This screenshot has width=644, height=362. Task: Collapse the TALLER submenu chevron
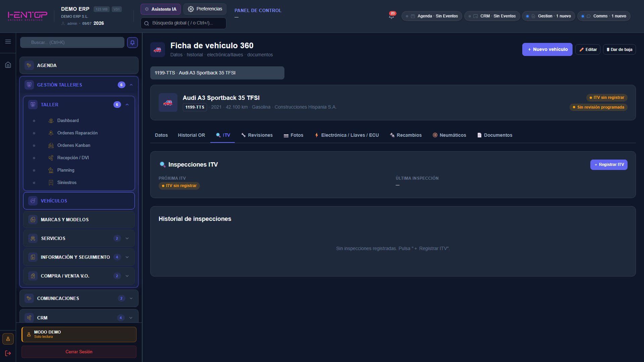(127, 105)
